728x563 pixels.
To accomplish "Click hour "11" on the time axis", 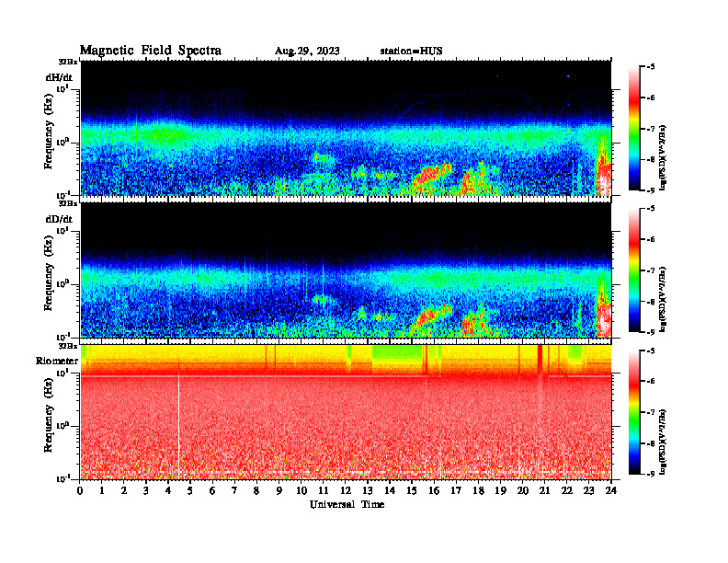I will pyautogui.click(x=324, y=490).
